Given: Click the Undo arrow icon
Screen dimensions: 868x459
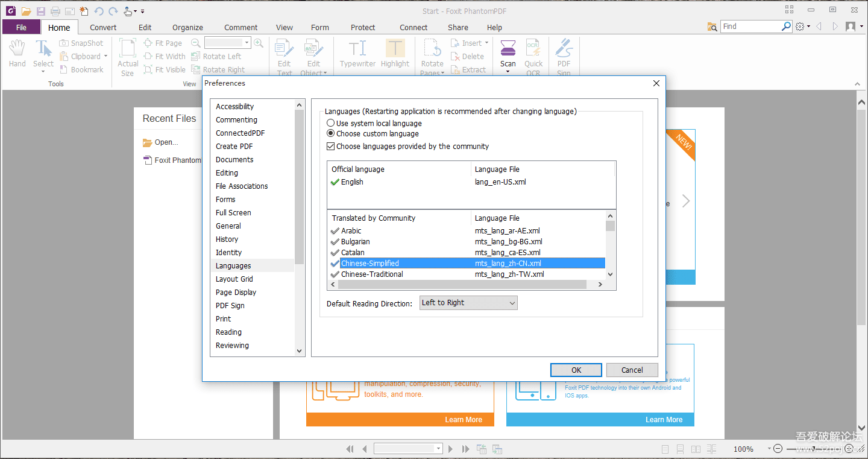Looking at the screenshot, I should coord(99,11).
